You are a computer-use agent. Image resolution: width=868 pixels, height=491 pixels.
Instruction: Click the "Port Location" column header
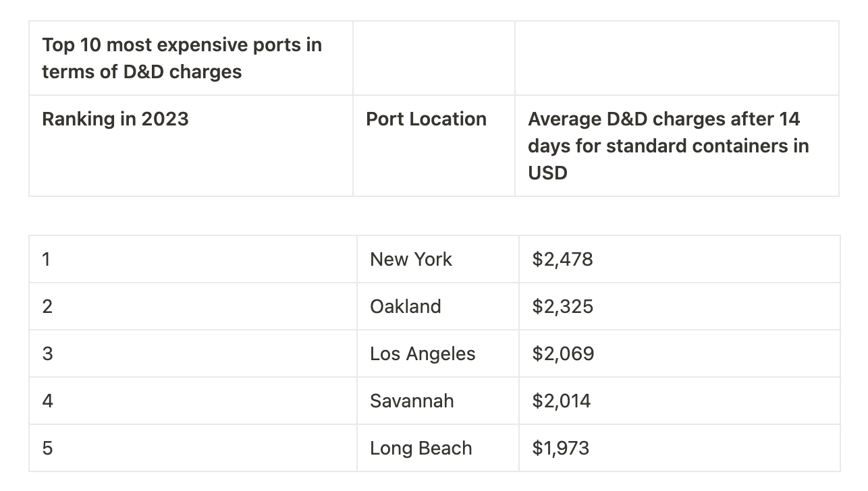click(426, 119)
